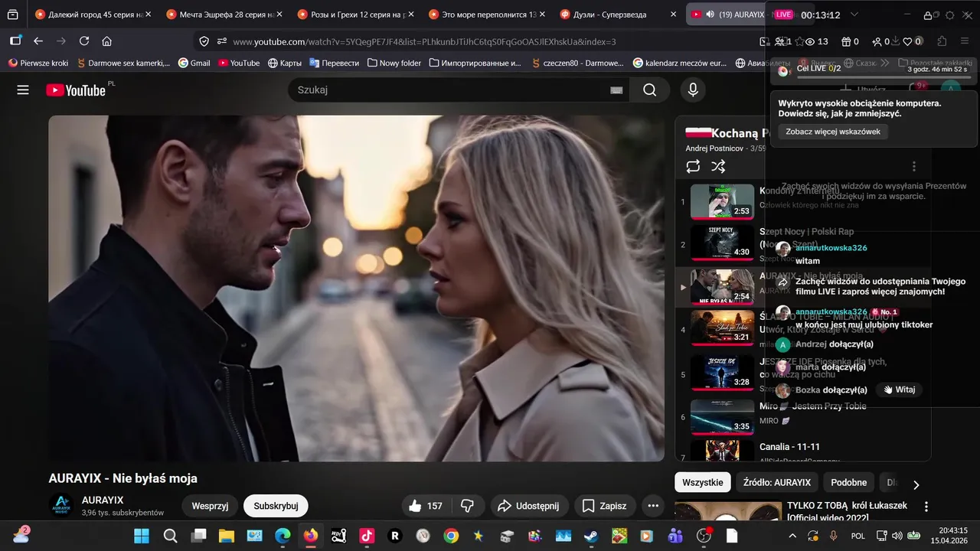Image resolution: width=980 pixels, height=551 pixels.
Task: Open the Pierwsze kroki bookmark
Action: [x=38, y=63]
